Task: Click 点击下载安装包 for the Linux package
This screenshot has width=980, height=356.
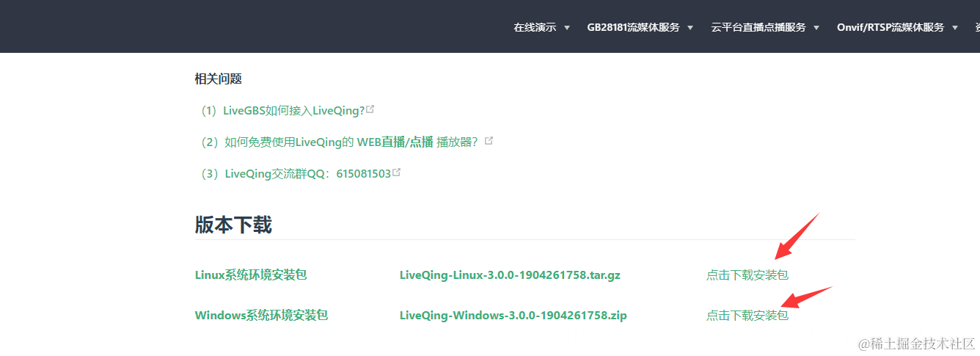Action: (747, 275)
